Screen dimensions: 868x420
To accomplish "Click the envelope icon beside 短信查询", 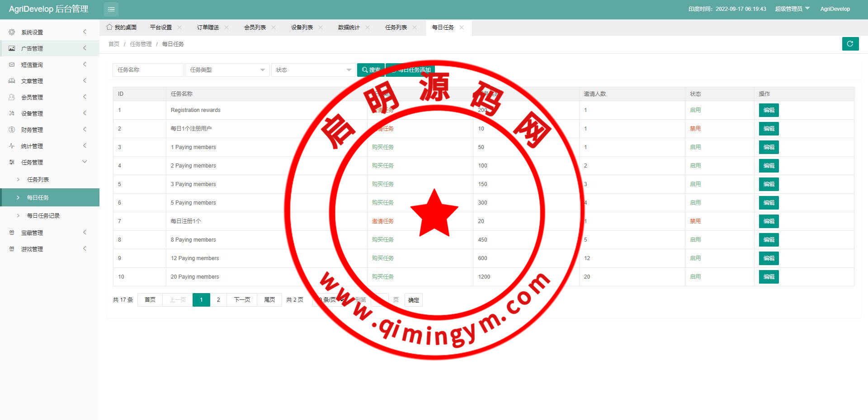I will click(x=12, y=65).
